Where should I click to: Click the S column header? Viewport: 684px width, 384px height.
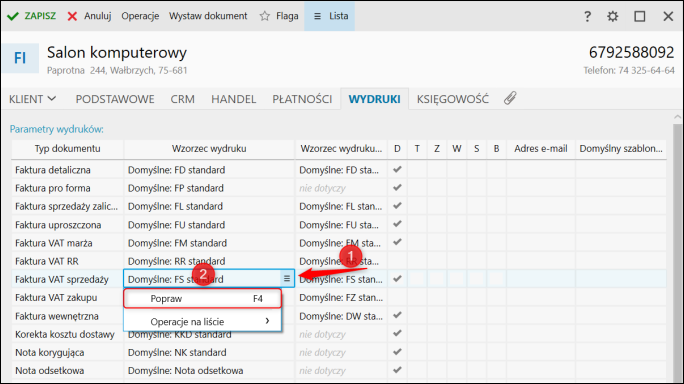(476, 149)
